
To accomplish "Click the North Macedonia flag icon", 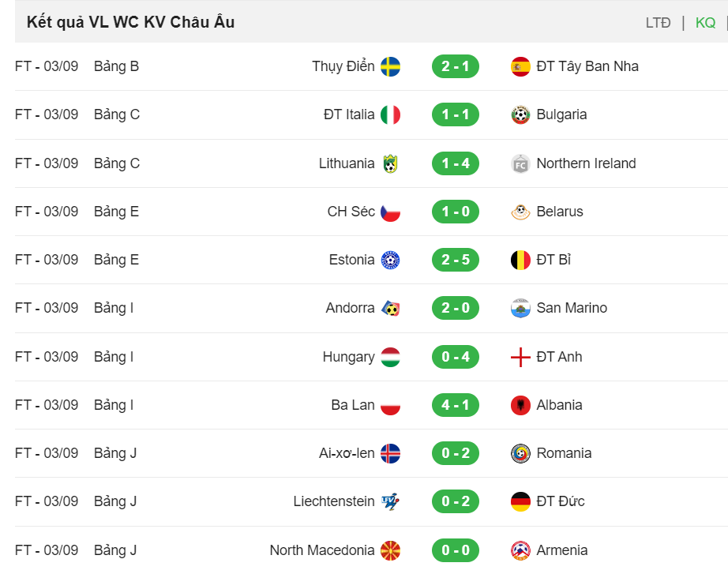I will click(x=391, y=550).
